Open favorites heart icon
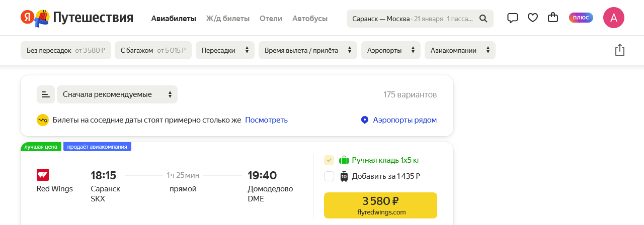 tap(533, 18)
